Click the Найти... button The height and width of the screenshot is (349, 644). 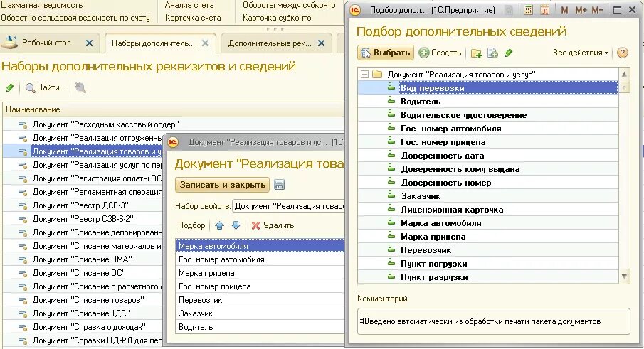click(45, 87)
